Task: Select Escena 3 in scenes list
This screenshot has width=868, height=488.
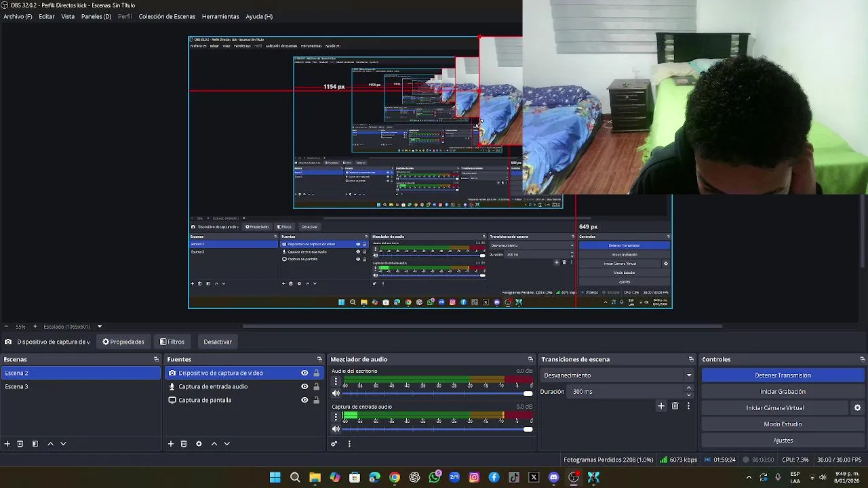Action: (81, 386)
